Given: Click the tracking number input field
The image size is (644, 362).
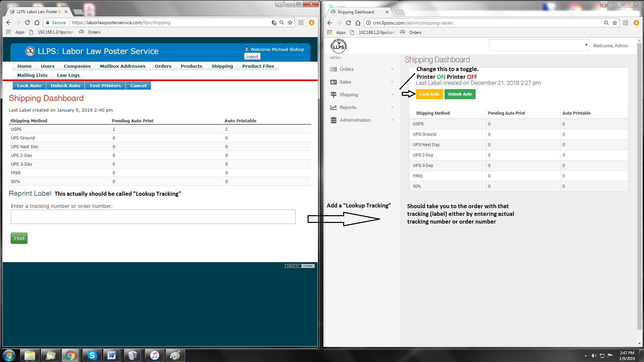Looking at the screenshot, I should tap(153, 217).
